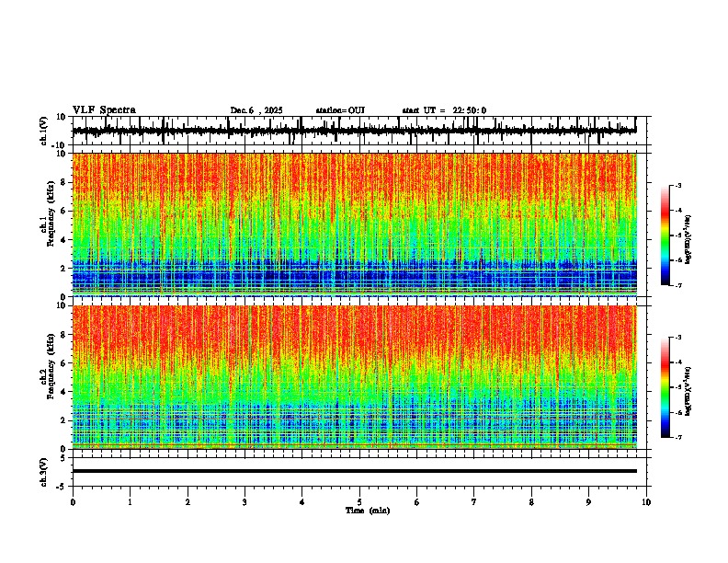
Task: Click the flat black ch.3 voltage trace
Action: (x=354, y=471)
